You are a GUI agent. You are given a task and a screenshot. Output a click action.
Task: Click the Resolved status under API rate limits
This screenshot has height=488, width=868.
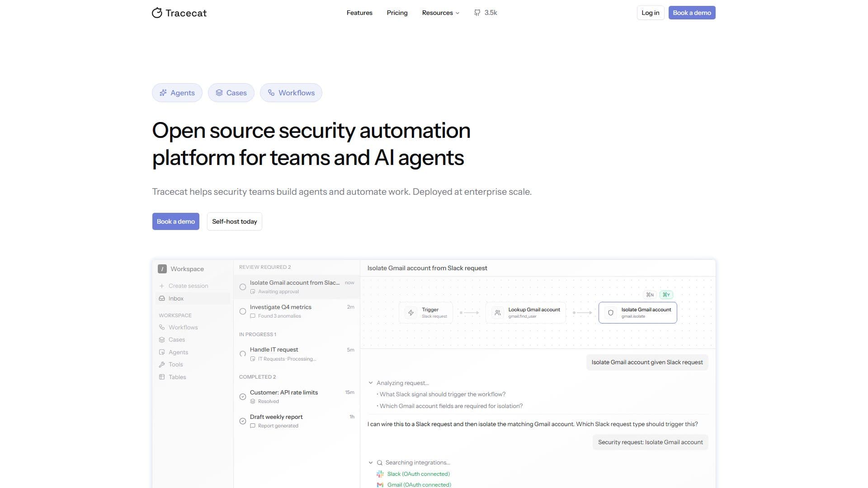click(269, 402)
